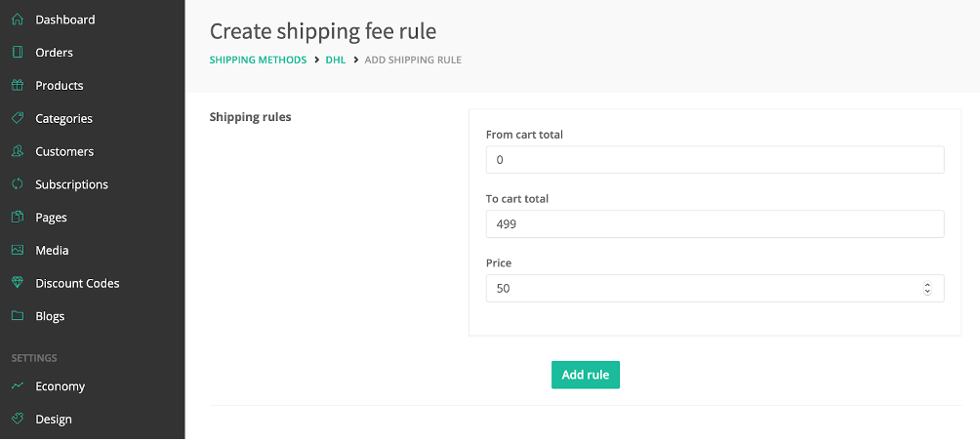Select the Price input field
Viewport: 980px width, 441px height.
(x=715, y=289)
